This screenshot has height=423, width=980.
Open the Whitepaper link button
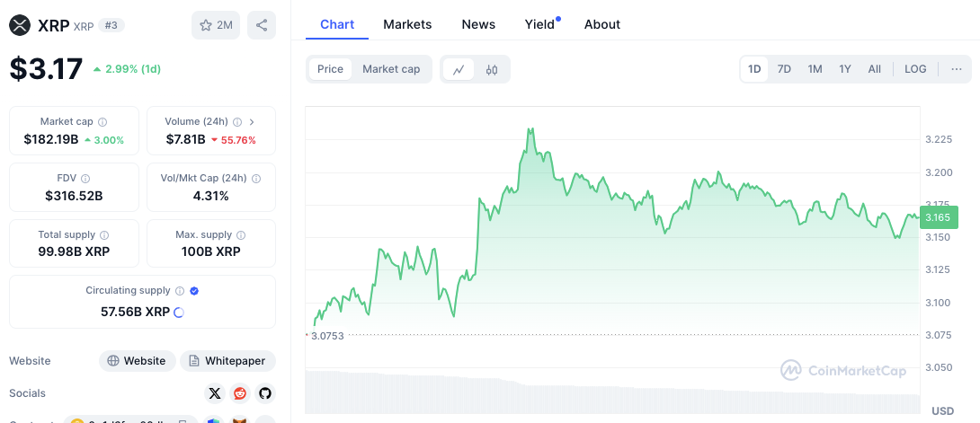pyautogui.click(x=227, y=361)
